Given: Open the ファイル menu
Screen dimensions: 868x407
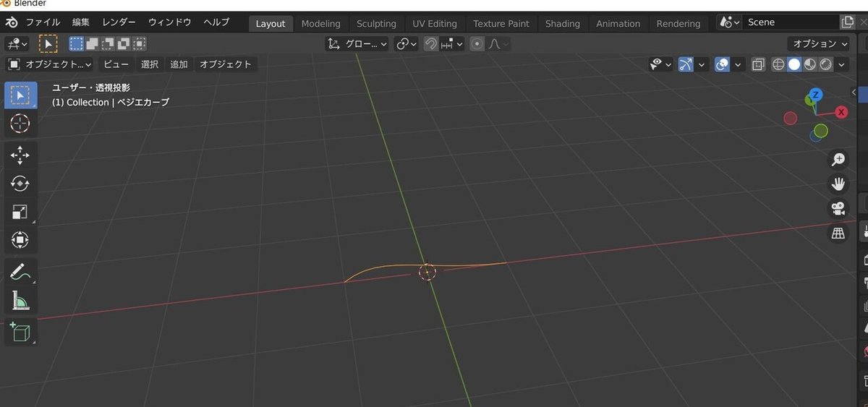Looking at the screenshot, I should click(43, 22).
